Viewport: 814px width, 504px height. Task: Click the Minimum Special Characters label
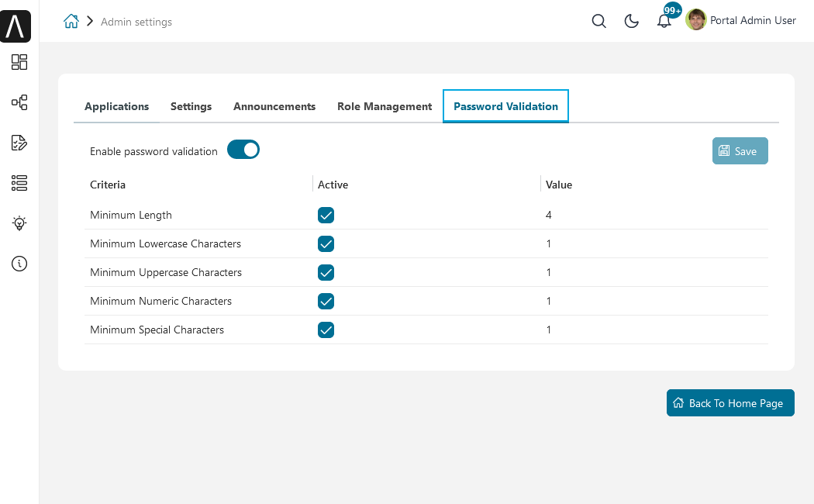[157, 330]
